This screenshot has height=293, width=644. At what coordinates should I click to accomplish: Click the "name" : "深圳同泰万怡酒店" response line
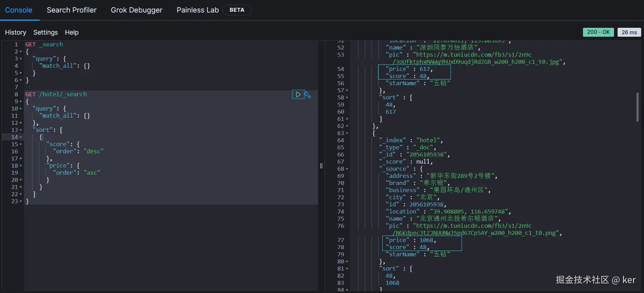433,48
